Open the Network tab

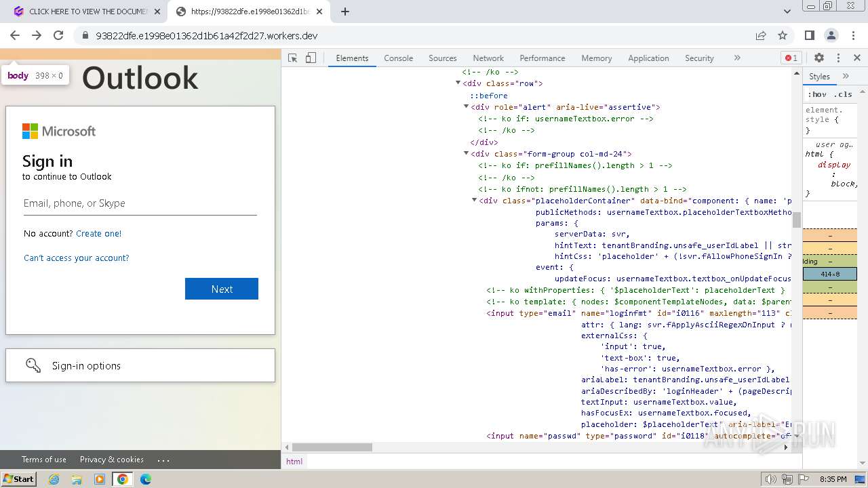(488, 58)
